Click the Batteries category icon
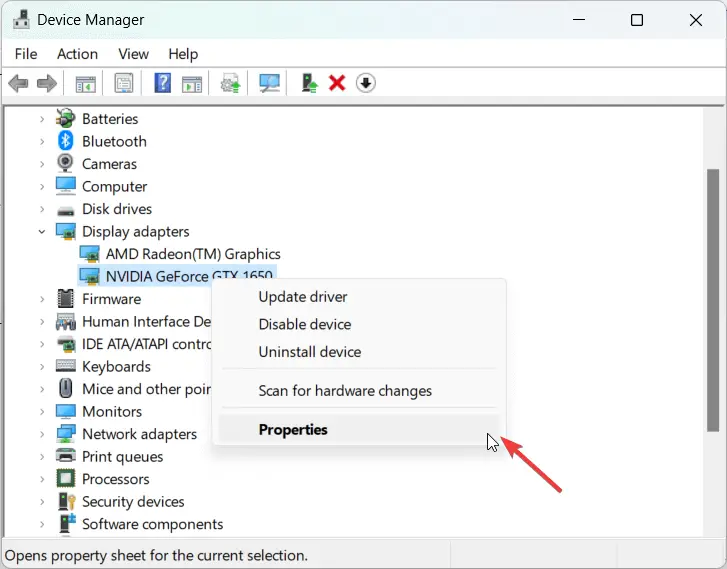Screen dimensions: 727x569 (x=65, y=118)
